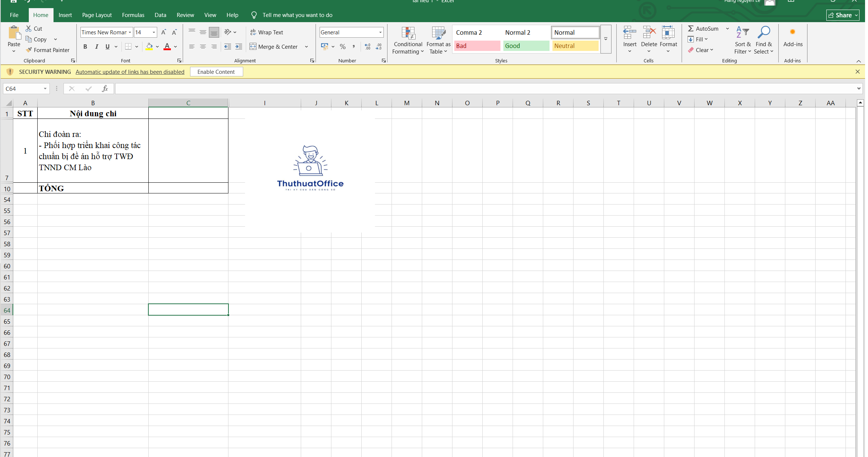Image resolution: width=868 pixels, height=457 pixels.
Task: Open the Number Format dropdown
Action: [x=380, y=32]
